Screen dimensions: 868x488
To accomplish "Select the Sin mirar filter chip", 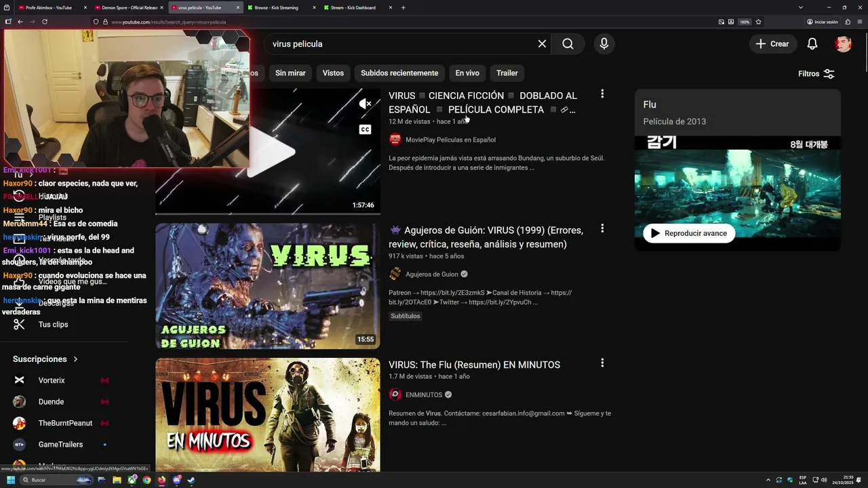I will pos(290,73).
